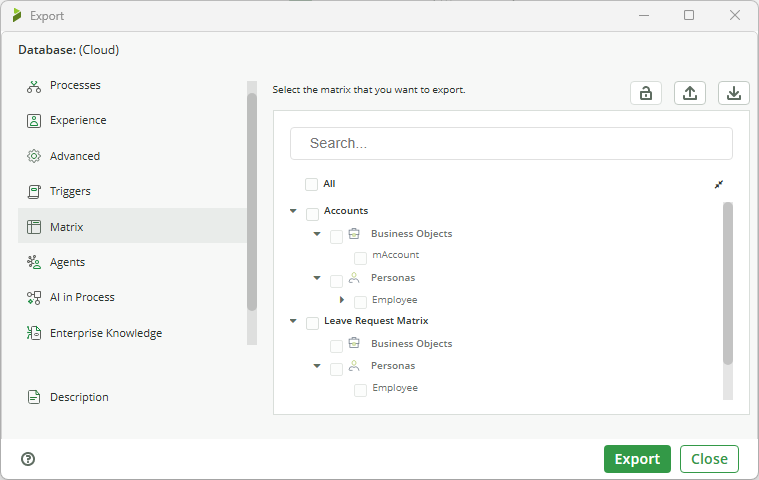Check Business Objects under Leave Request Matrix
The width and height of the screenshot is (759, 480).
336,346
